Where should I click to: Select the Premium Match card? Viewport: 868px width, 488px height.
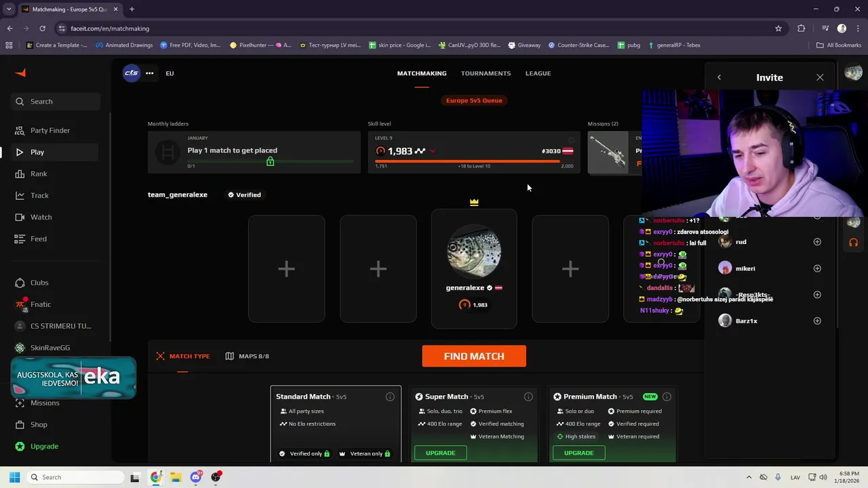612,424
